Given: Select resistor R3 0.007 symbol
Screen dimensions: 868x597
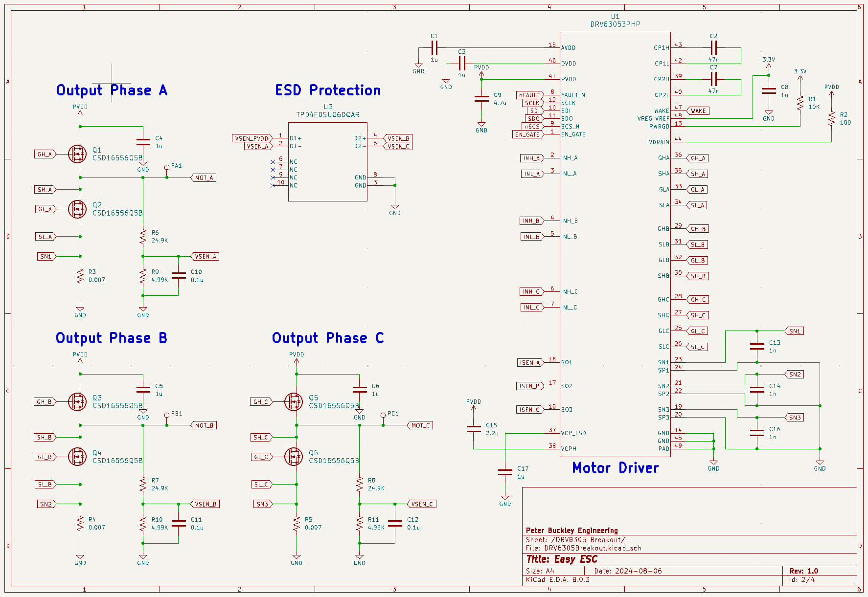Looking at the screenshot, I should [80, 276].
